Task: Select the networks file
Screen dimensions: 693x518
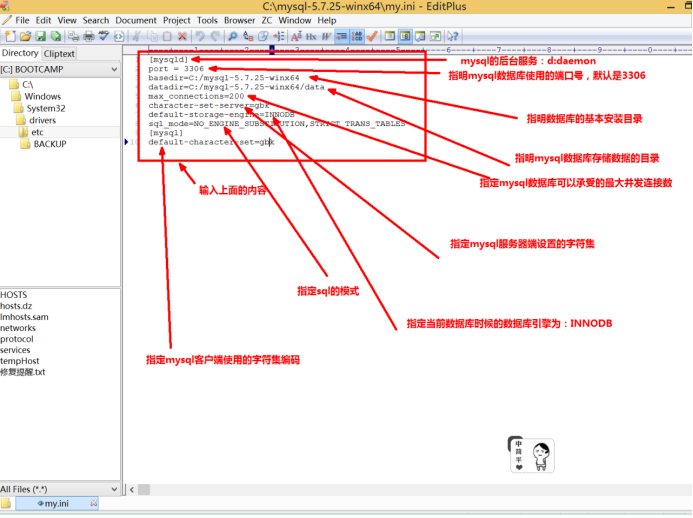Action: click(x=18, y=328)
